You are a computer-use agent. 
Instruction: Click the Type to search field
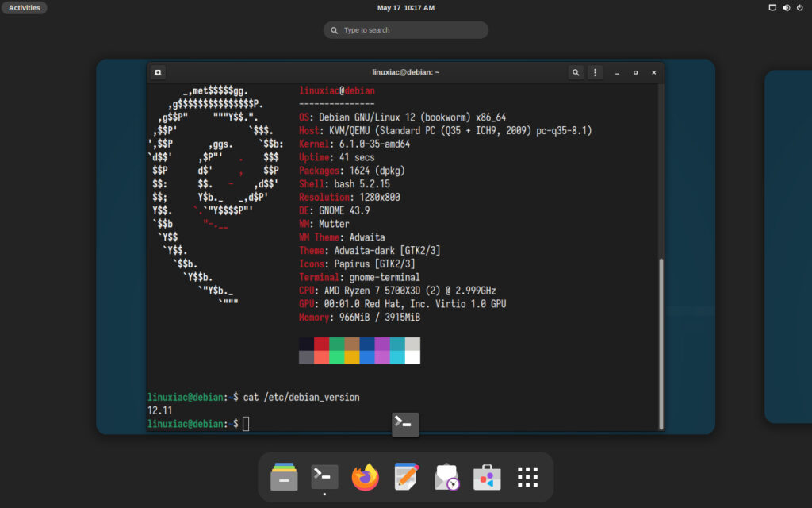[x=405, y=29]
